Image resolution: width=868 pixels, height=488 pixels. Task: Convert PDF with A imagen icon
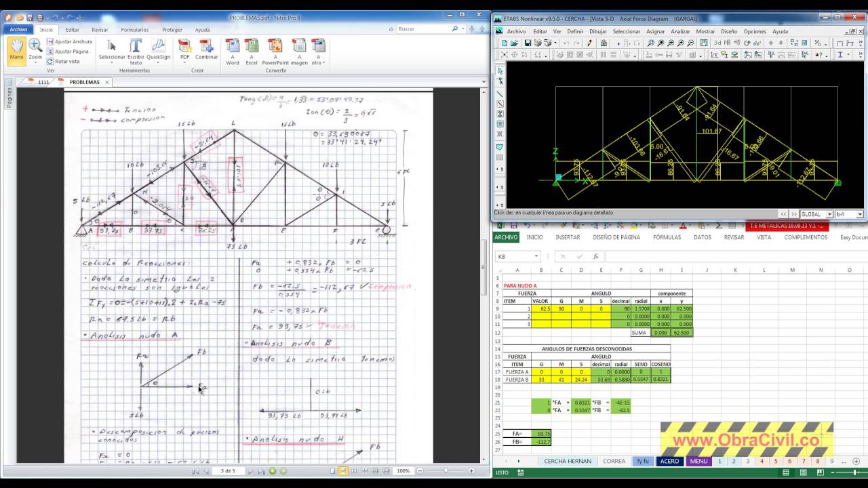(x=298, y=52)
